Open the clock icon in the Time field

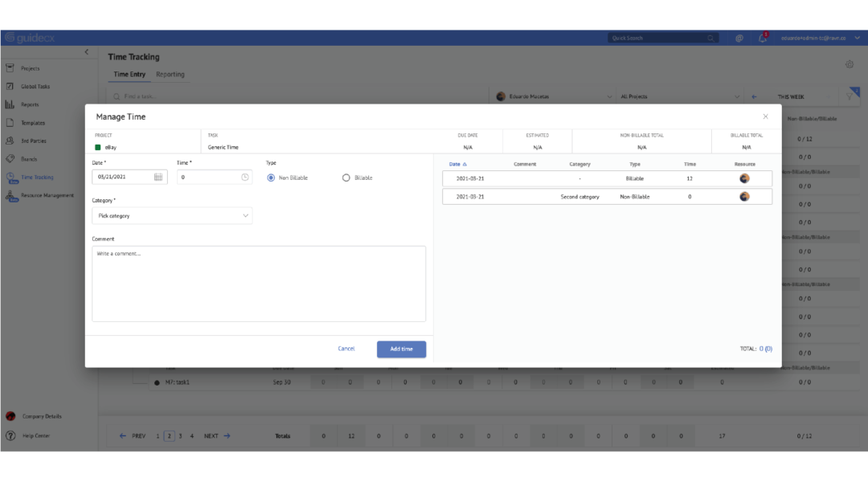click(246, 177)
